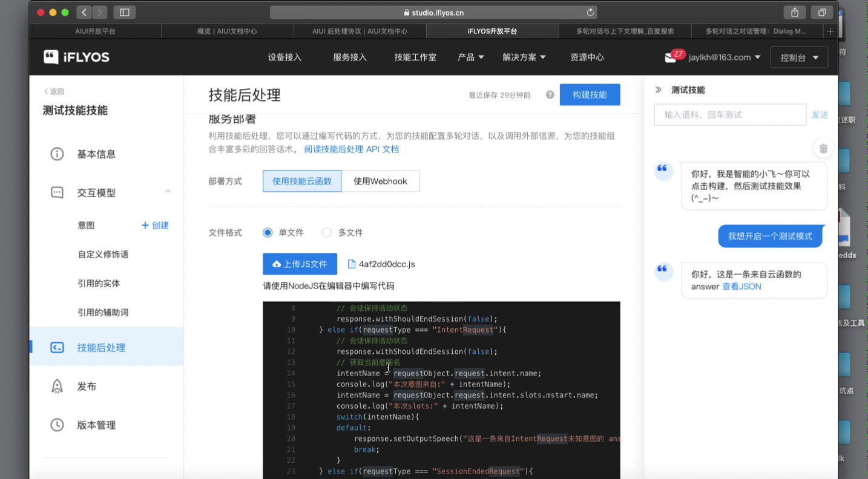Collapse the test skill panel arrows
This screenshot has width=868, height=479.
(659, 90)
